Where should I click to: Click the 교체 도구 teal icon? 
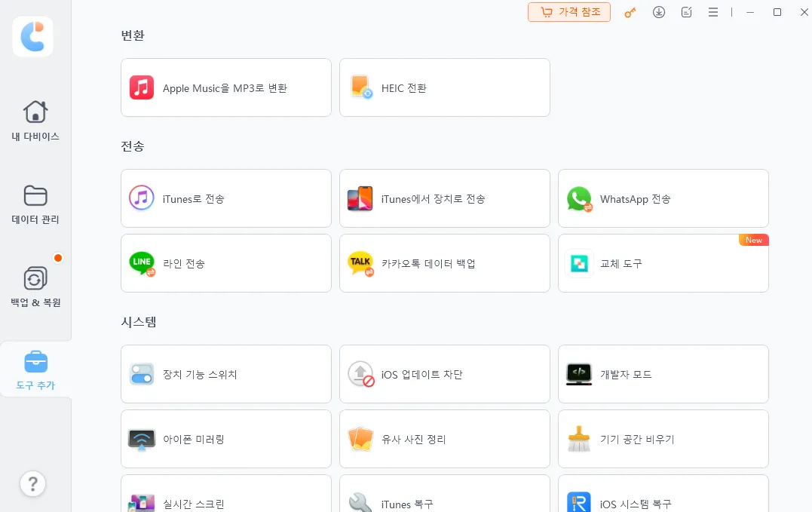[579, 263]
